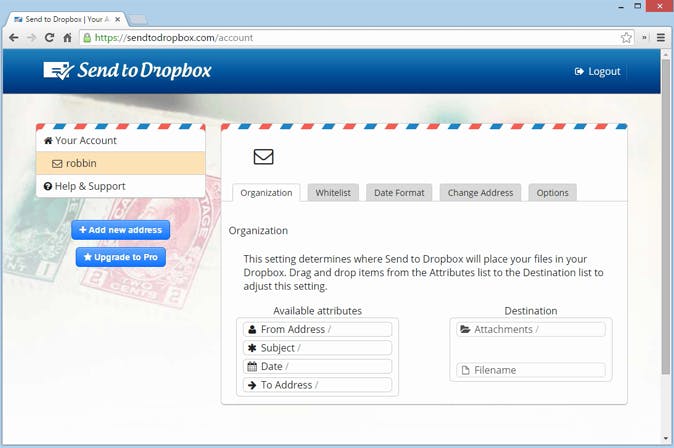674x448 pixels.
Task: Switch to the Whitelist tab
Action: pos(333,193)
